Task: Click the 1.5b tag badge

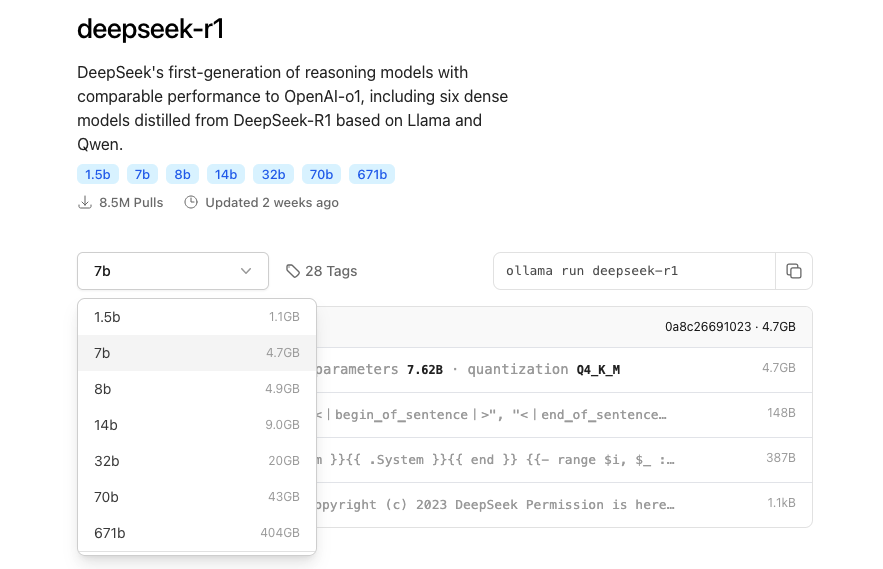Action: click(x=98, y=175)
